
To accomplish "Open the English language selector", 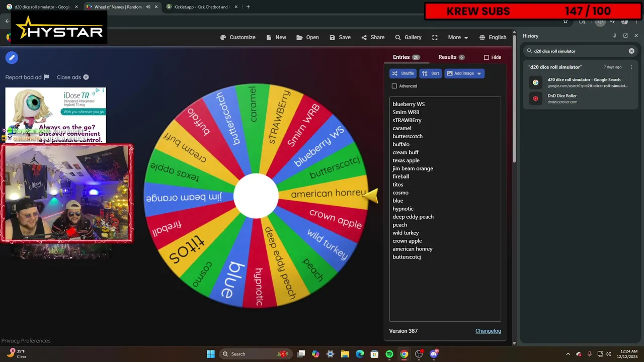I will click(493, 37).
